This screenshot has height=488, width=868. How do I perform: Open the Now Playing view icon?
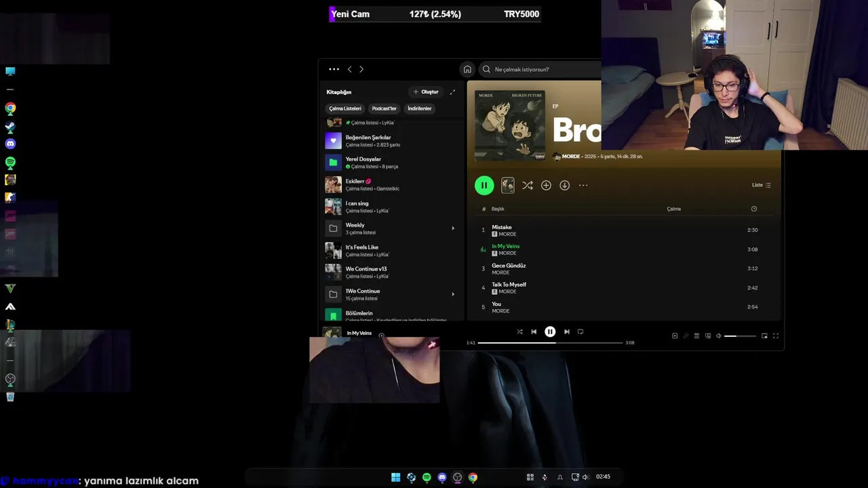pos(675,336)
